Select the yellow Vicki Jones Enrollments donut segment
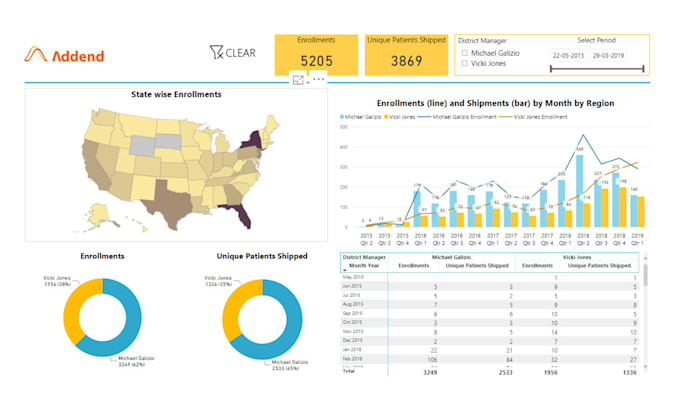This screenshot has width=680, height=409. [x=74, y=310]
